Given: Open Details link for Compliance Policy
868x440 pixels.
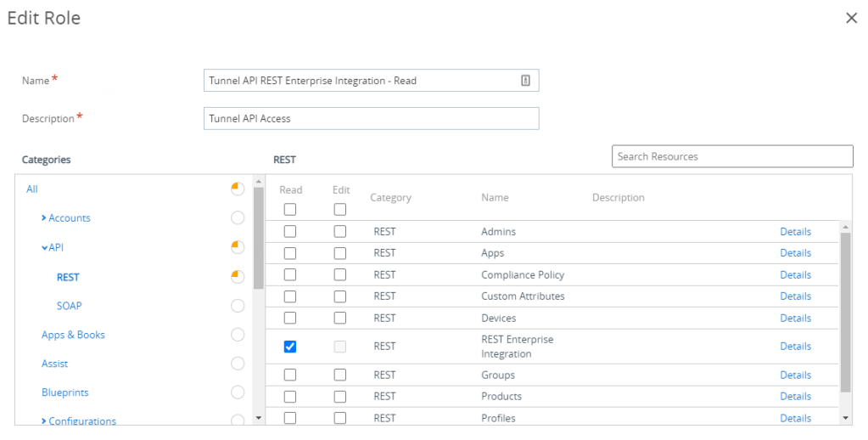Looking at the screenshot, I should tap(795, 274).
